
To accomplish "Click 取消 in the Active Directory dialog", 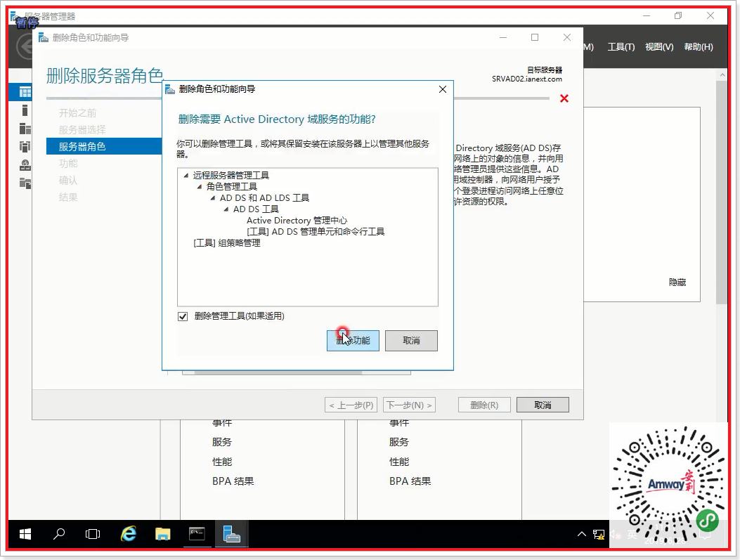I will coord(411,341).
